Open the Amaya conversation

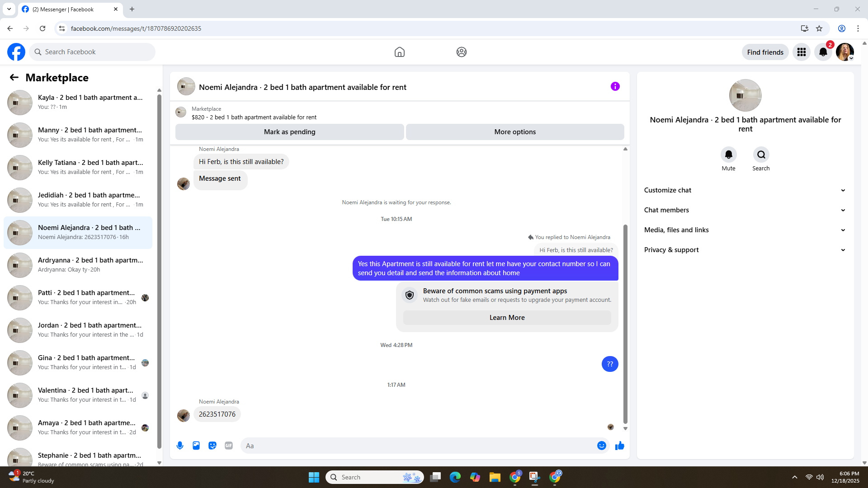(x=78, y=427)
